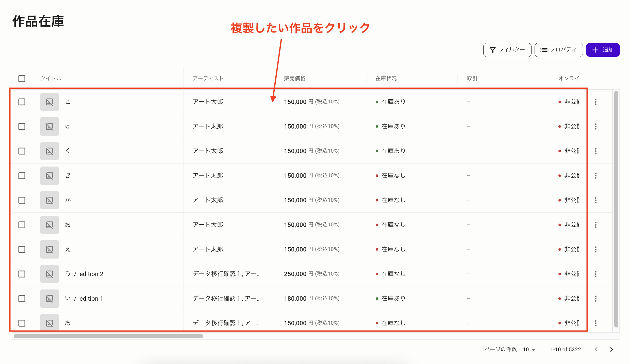Toggle the select-all checkbox in header
This screenshot has width=630, height=364.
tap(22, 79)
